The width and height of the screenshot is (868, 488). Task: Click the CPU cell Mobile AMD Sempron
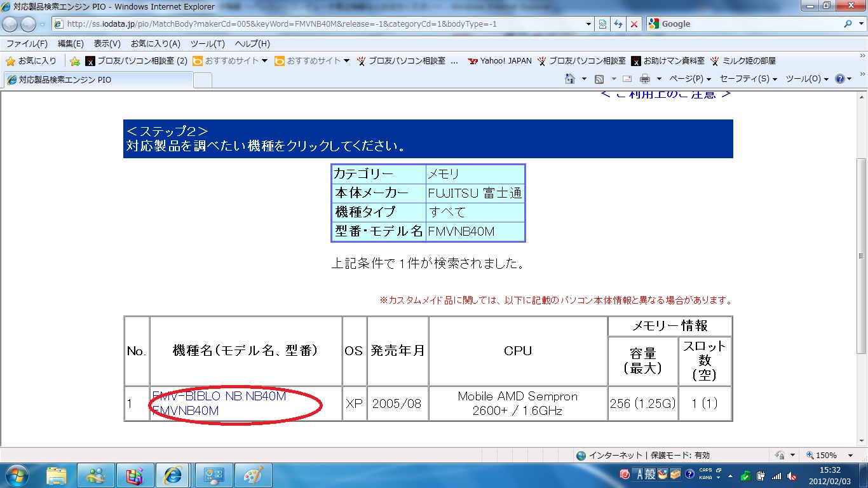pyautogui.click(x=518, y=403)
